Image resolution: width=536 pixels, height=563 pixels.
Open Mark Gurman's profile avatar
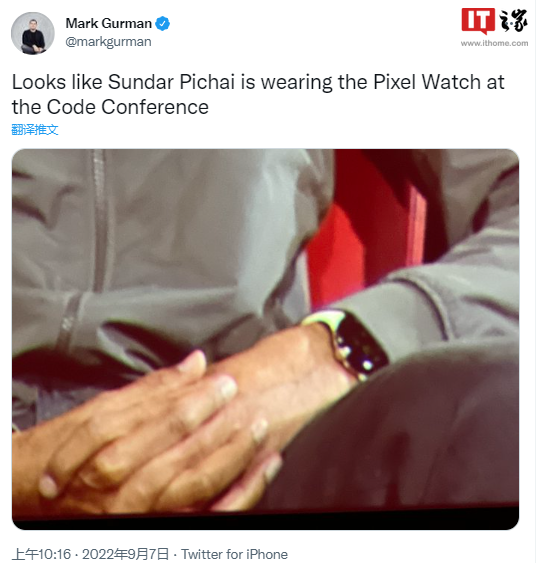(33, 33)
